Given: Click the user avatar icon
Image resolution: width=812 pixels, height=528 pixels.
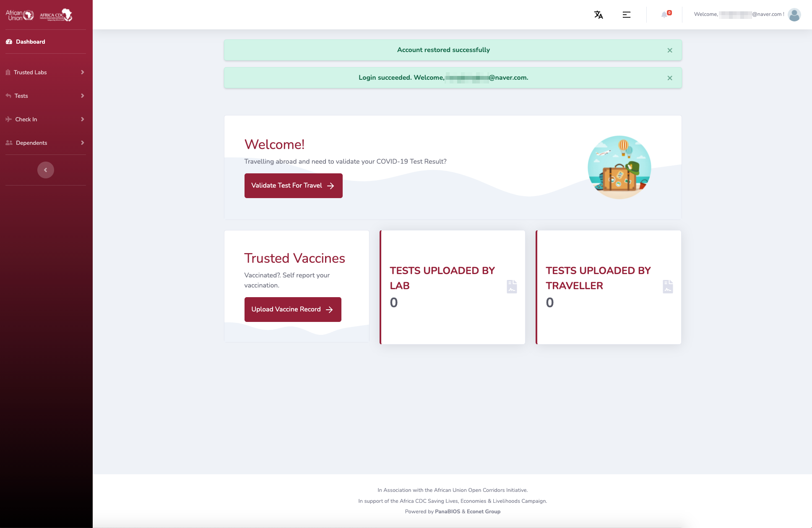Looking at the screenshot, I should (x=794, y=15).
